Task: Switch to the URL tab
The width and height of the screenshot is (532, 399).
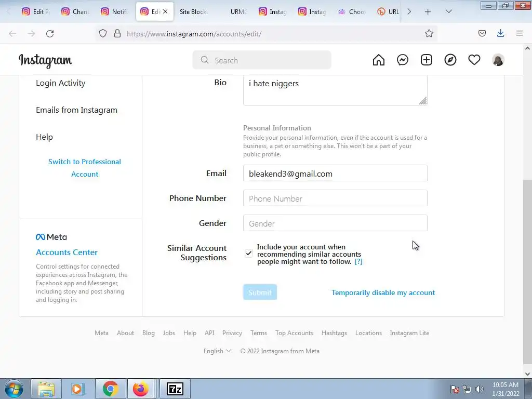Action: point(388,12)
